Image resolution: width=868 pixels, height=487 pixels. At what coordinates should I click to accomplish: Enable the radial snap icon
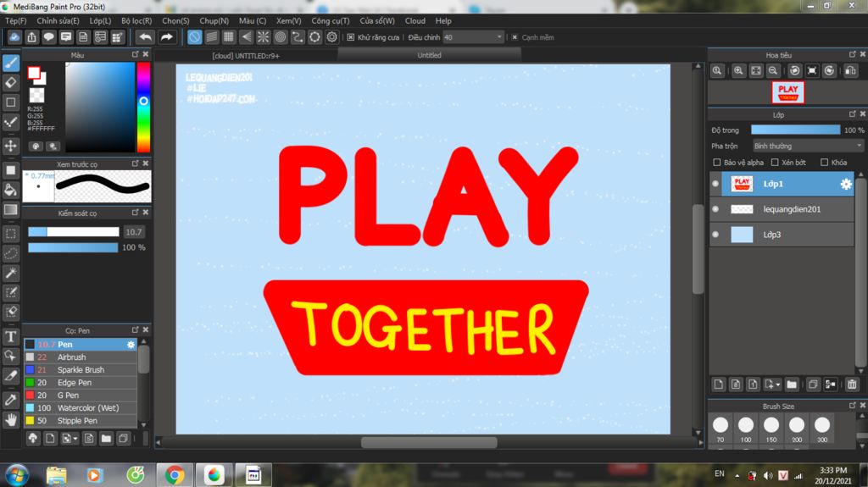point(263,37)
